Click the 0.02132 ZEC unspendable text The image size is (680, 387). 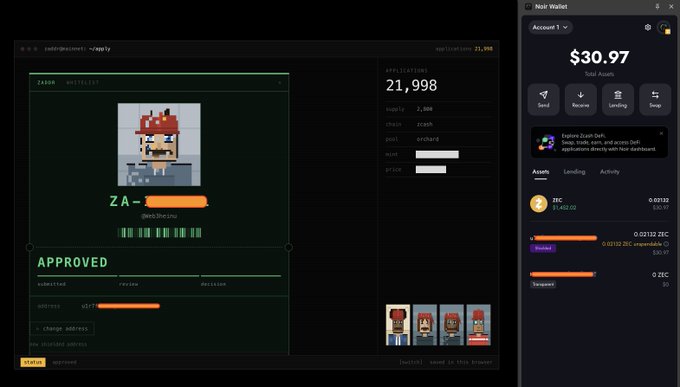(631, 244)
